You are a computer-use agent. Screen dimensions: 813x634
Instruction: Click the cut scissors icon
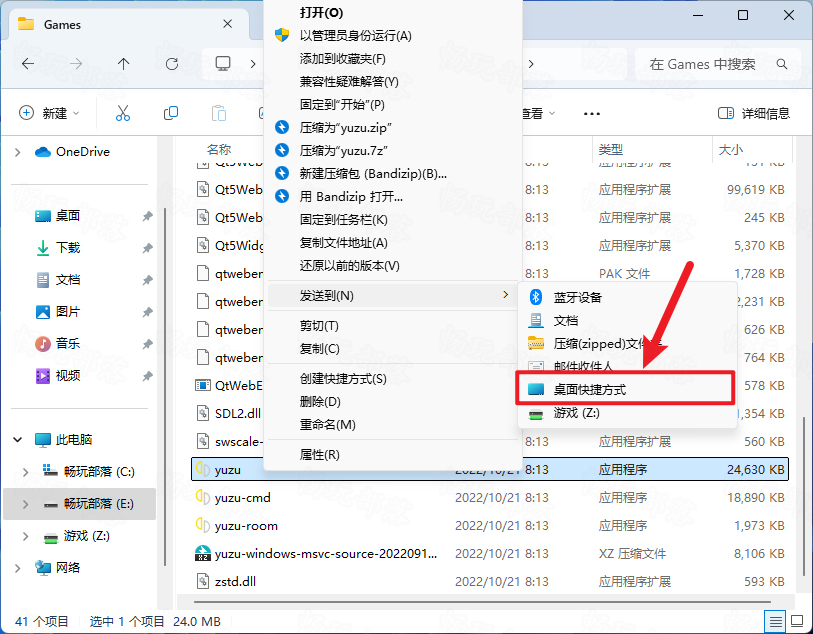point(123,113)
